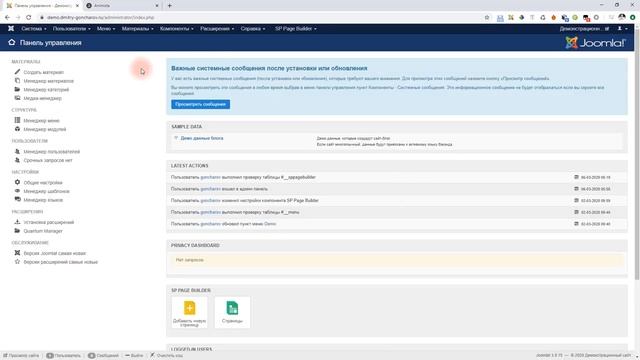The image size is (640, 360).
Task: Click Просмотр сайта in the status bar
Action: click(21, 356)
